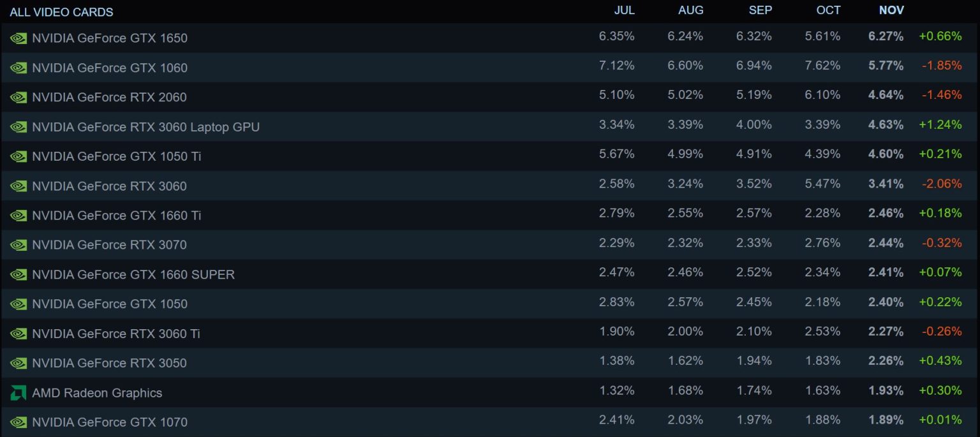
Task: Click the NVIDIA icon beside RTX 3060 Laptop GPU
Action: (18, 127)
